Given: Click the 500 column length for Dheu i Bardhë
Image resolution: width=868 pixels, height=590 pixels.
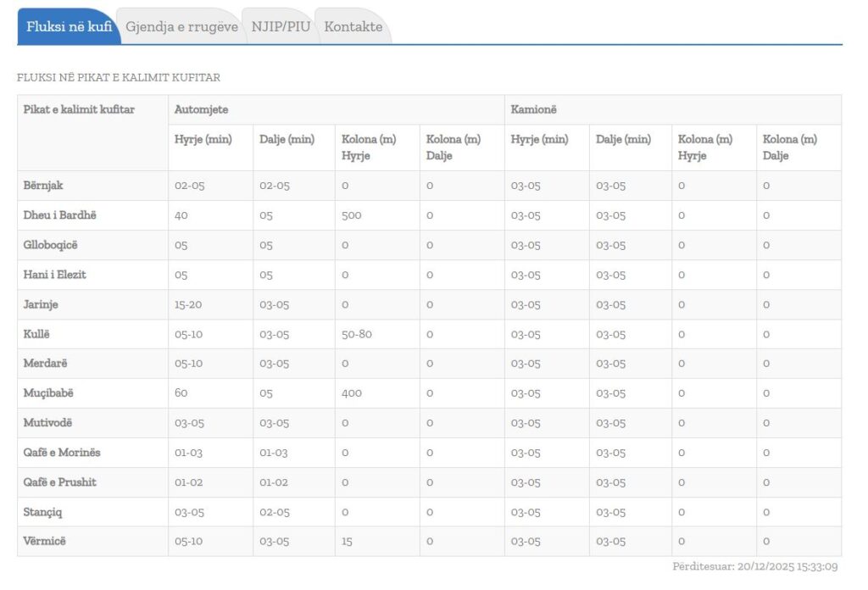Looking at the screenshot, I should pyautogui.click(x=351, y=215).
